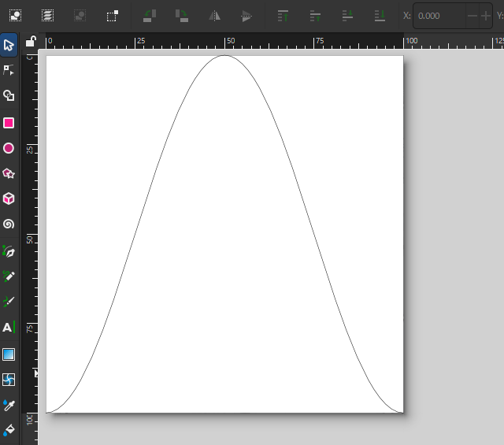Raise selection to top
This screenshot has width=504, height=445.
coord(283,16)
